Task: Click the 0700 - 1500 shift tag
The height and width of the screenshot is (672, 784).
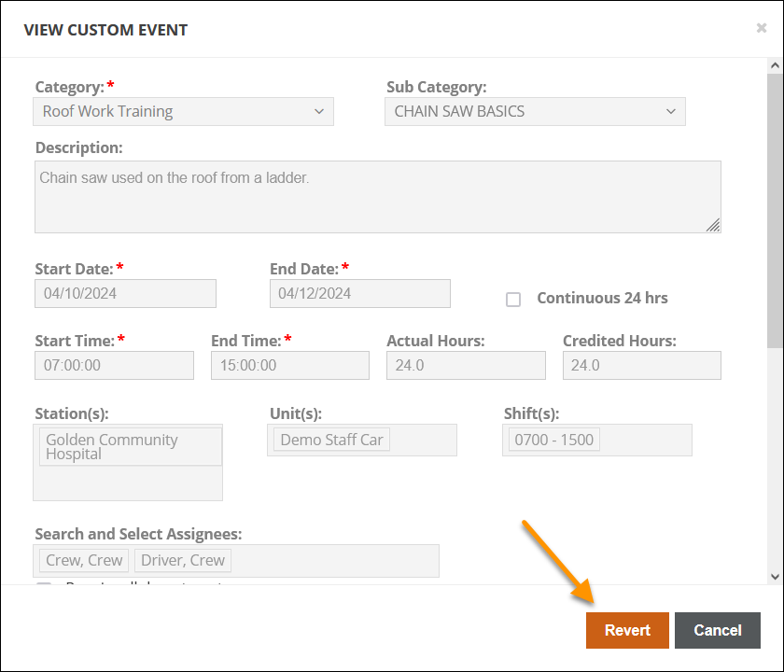Action: (553, 440)
